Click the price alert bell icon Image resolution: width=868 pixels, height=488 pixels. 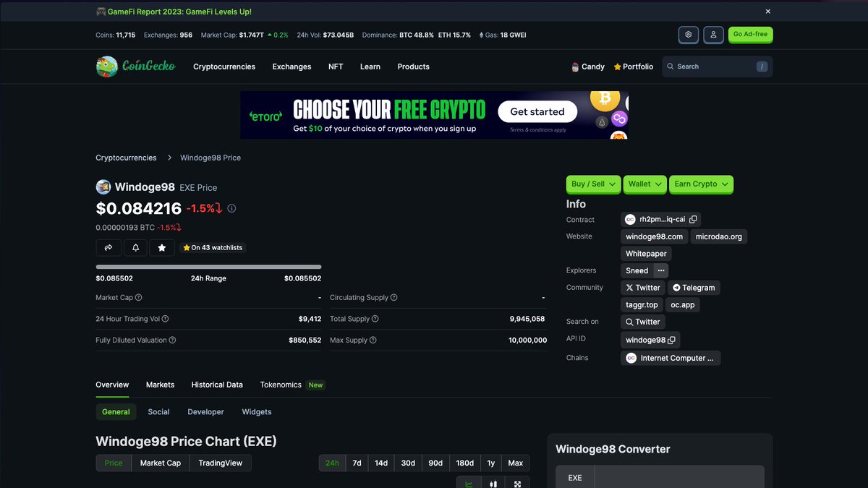135,247
